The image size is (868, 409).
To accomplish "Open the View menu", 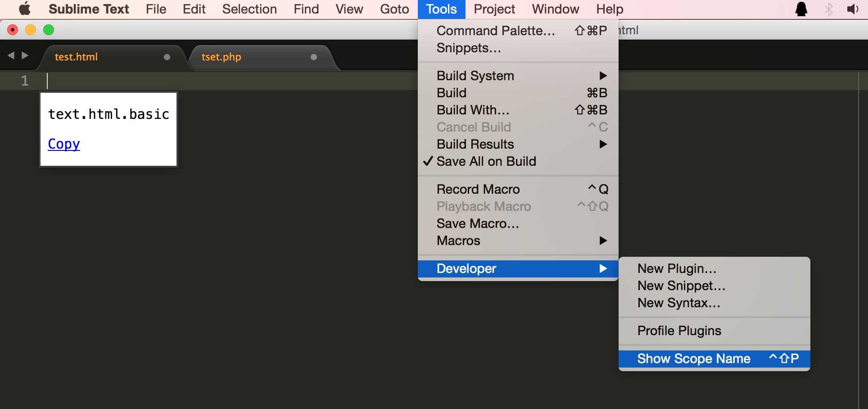I will (349, 9).
